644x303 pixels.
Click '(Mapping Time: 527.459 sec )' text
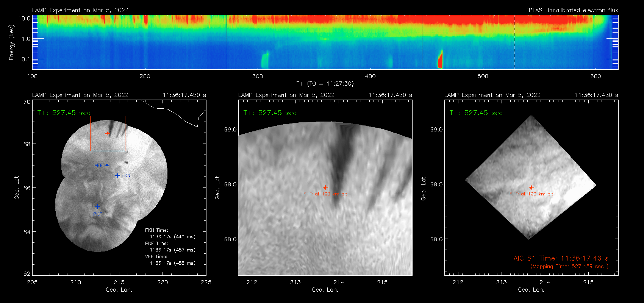[x=569, y=267]
